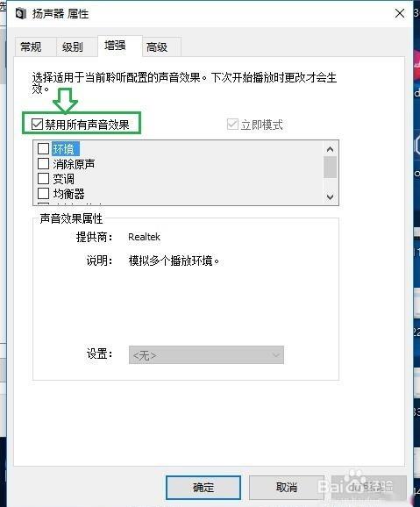
Task: Toggle the 立即模式 checkbox
Action: [x=232, y=125]
